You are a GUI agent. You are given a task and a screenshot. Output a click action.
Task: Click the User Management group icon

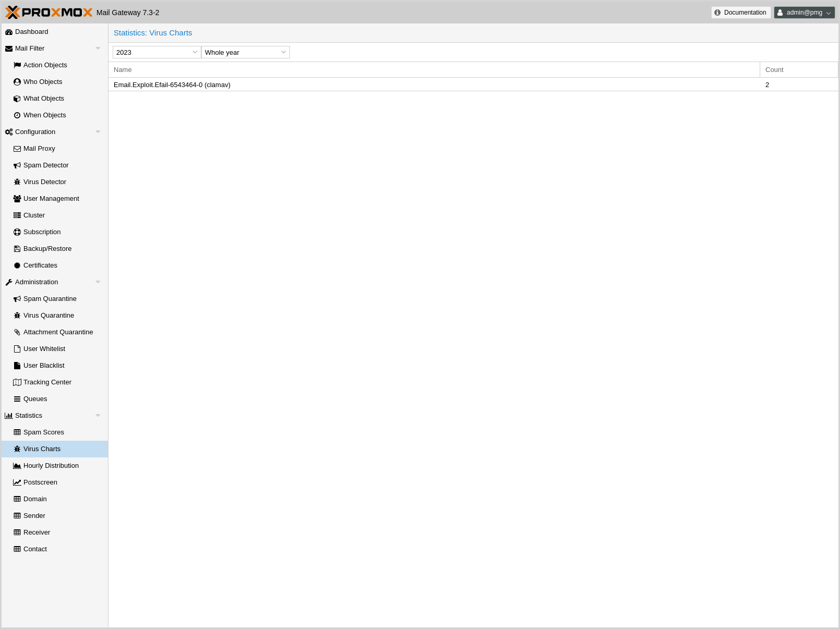(17, 199)
